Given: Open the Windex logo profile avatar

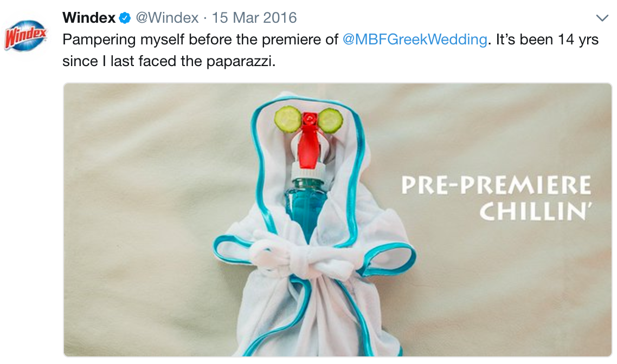Looking at the screenshot, I should [25, 35].
